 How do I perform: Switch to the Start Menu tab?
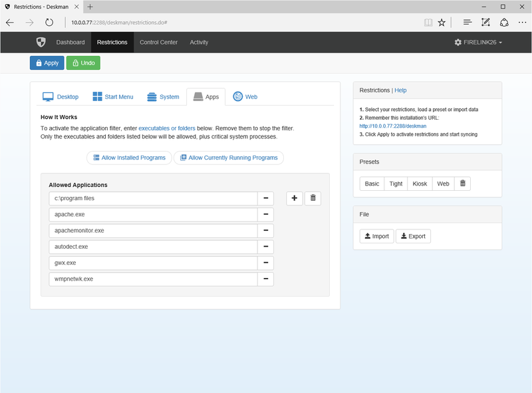(113, 96)
